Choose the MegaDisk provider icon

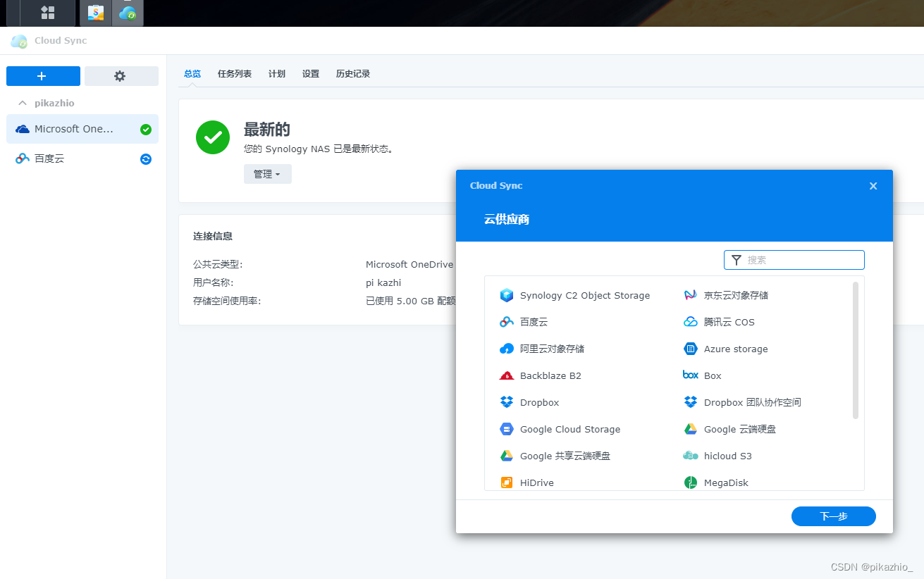(691, 482)
